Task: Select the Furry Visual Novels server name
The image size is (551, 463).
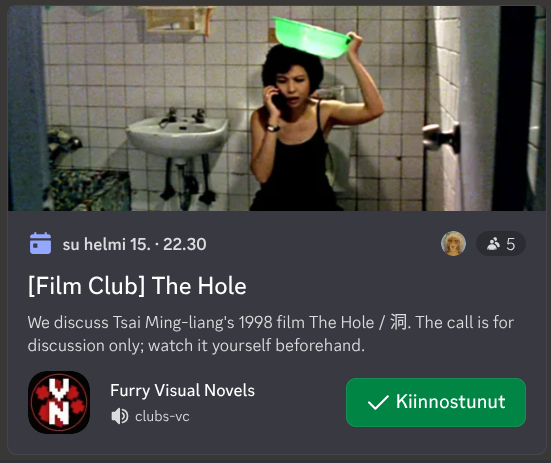Action: pos(182,391)
